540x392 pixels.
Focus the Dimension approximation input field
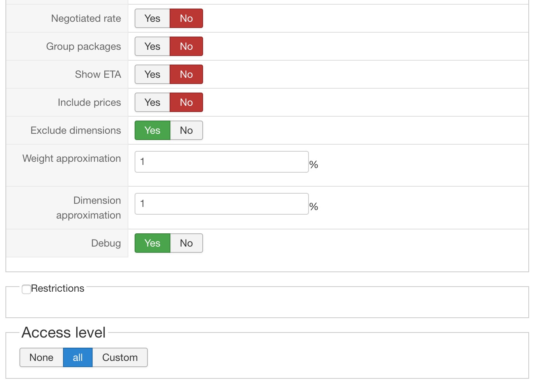221,204
